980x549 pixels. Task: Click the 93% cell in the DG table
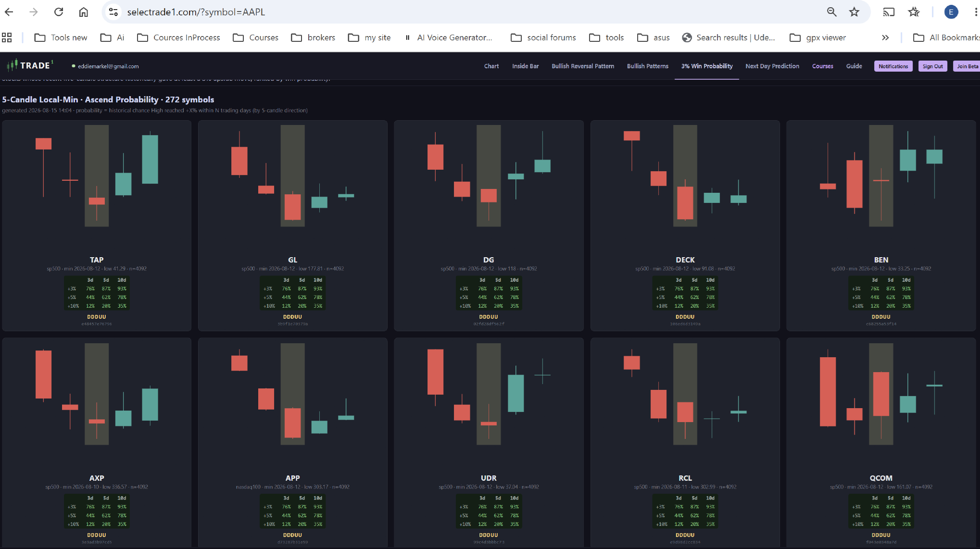pyautogui.click(x=514, y=288)
